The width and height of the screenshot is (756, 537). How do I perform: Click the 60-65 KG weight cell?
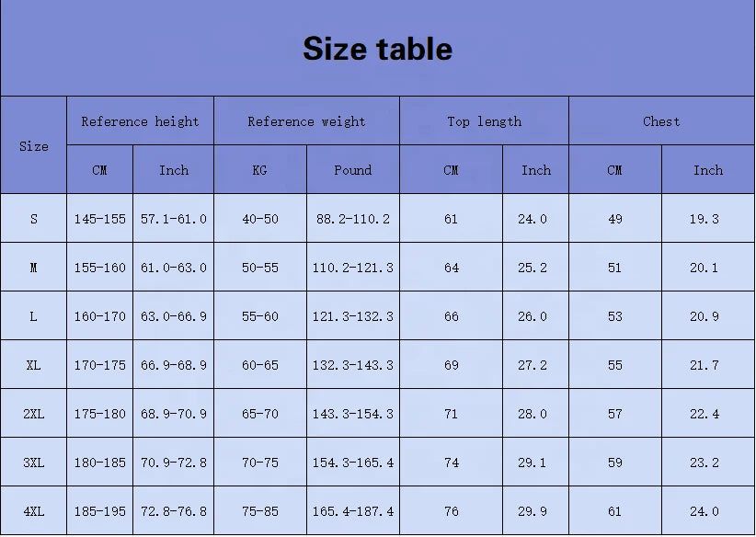tap(260, 365)
